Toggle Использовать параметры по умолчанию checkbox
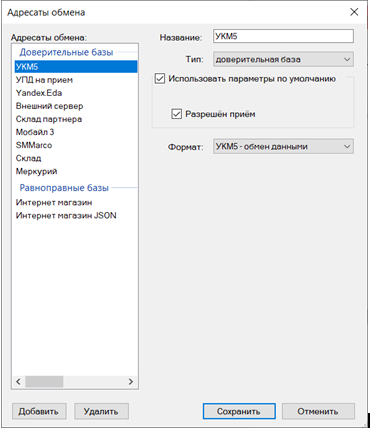Screen dimensions: 370x428 click(160, 79)
